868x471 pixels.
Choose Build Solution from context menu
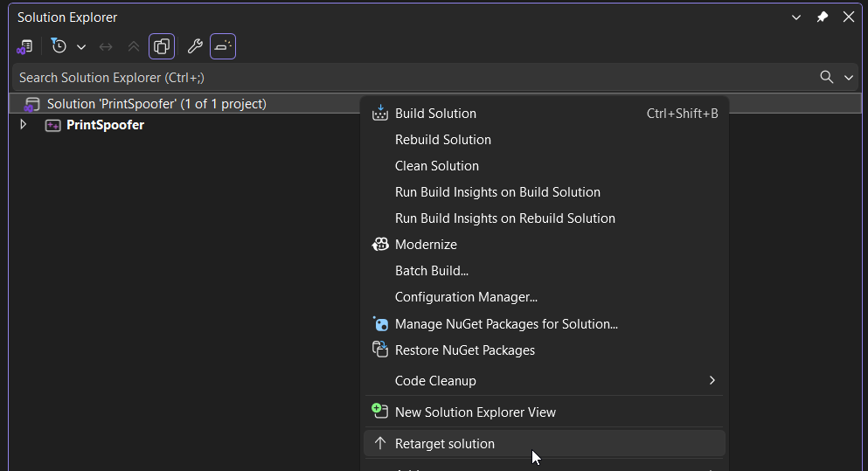click(x=545, y=114)
